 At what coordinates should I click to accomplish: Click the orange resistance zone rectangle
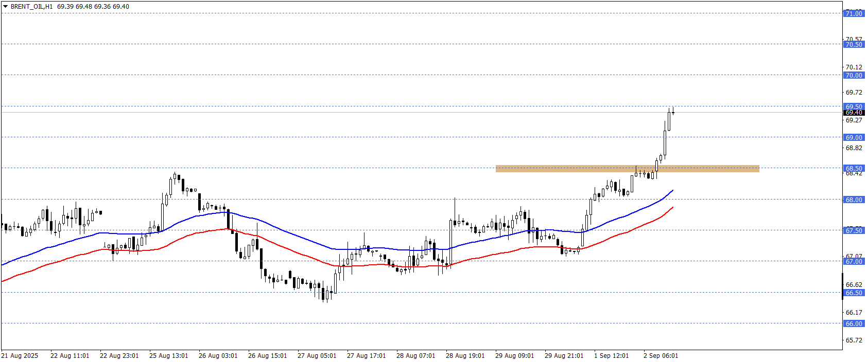pos(627,169)
